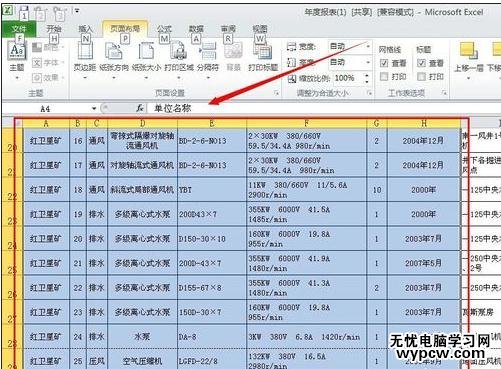Click cell LGFD-22/8 in row 29
This screenshot has height=369, width=501.
(212, 359)
